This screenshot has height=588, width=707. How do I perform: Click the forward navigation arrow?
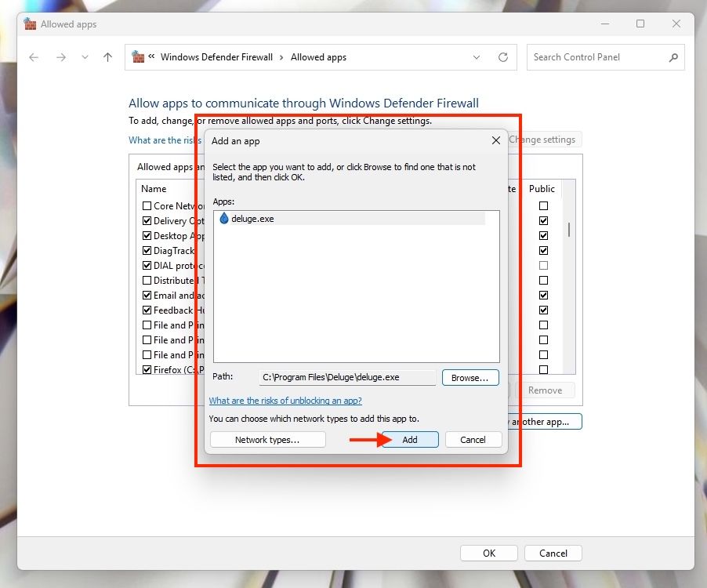[61, 57]
